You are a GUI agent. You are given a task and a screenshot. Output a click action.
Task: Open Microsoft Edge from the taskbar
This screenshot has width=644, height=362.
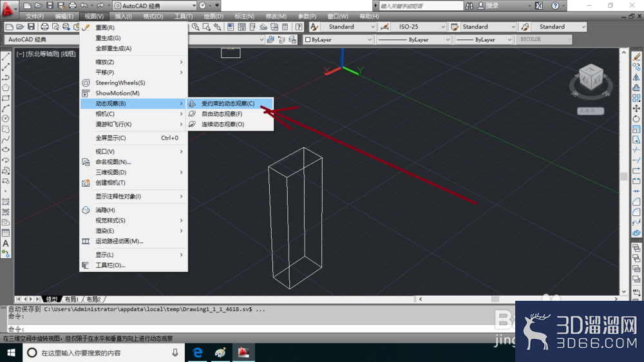pyautogui.click(x=198, y=352)
